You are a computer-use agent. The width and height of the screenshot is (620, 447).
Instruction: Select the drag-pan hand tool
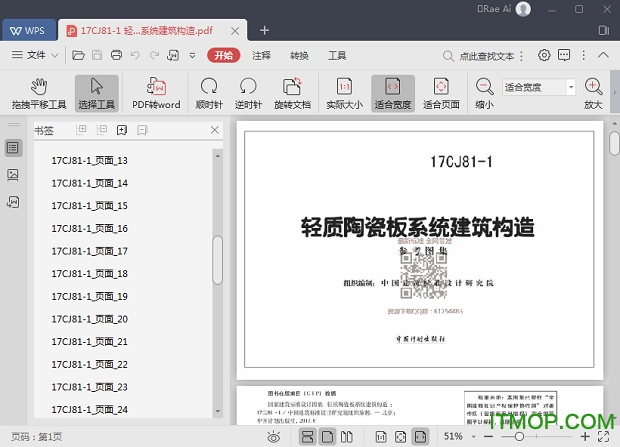click(x=39, y=93)
